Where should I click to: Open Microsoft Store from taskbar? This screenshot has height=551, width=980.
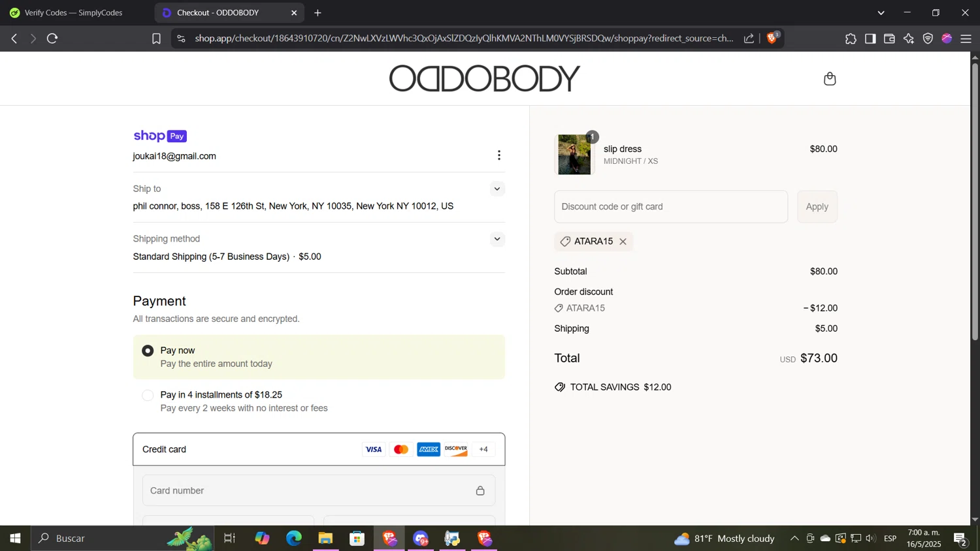coord(357,539)
